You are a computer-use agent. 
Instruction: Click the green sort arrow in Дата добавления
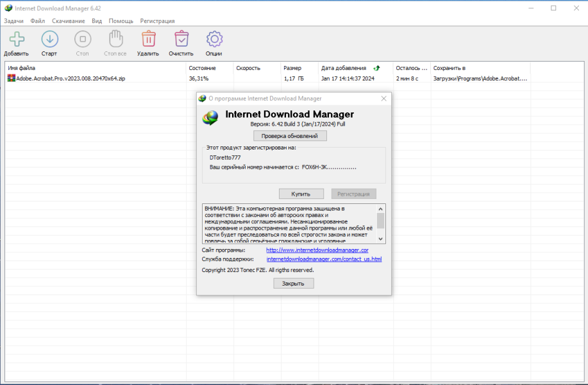(x=376, y=68)
